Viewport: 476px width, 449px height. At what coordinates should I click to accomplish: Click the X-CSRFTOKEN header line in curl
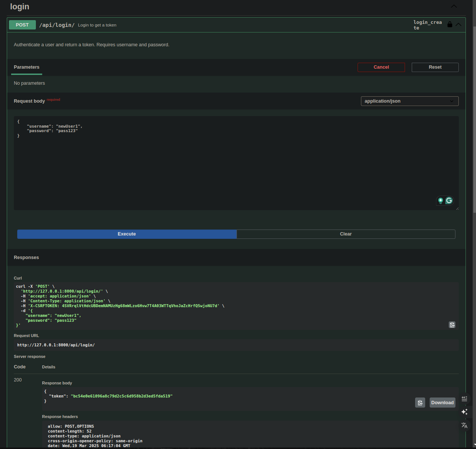pos(122,306)
